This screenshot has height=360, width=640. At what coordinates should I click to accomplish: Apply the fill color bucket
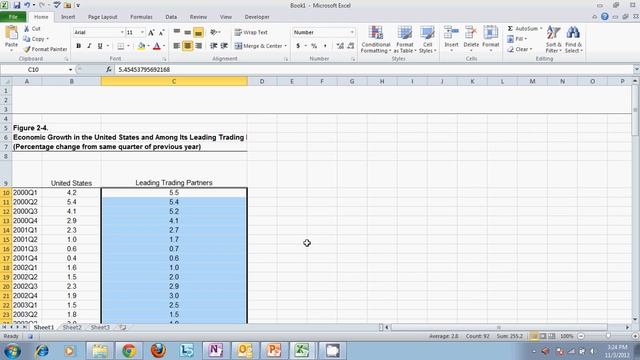141,46
